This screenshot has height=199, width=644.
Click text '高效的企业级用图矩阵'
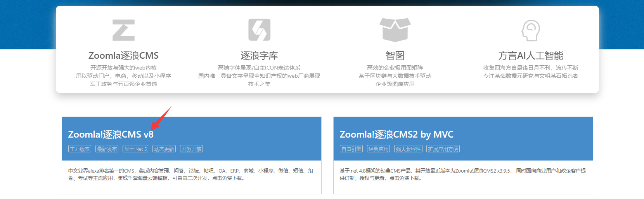(395, 68)
